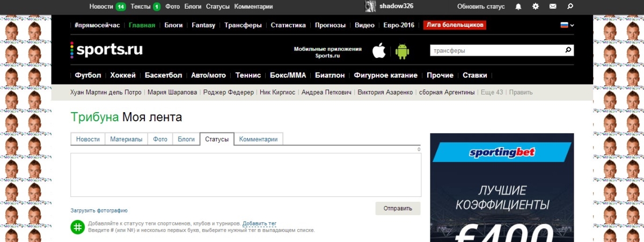Open Видео section
This screenshot has height=242, width=644.
pos(365,25)
